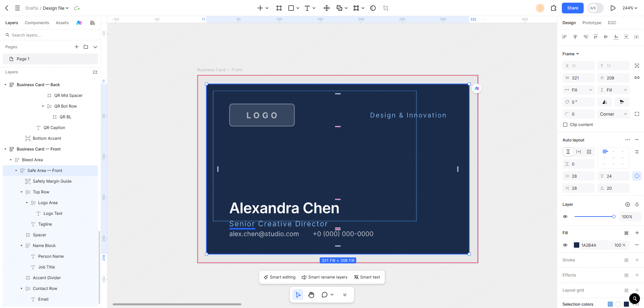Image resolution: width=644 pixels, height=308 pixels.
Task: Select wrap auto layout grid option
Action: click(589, 152)
